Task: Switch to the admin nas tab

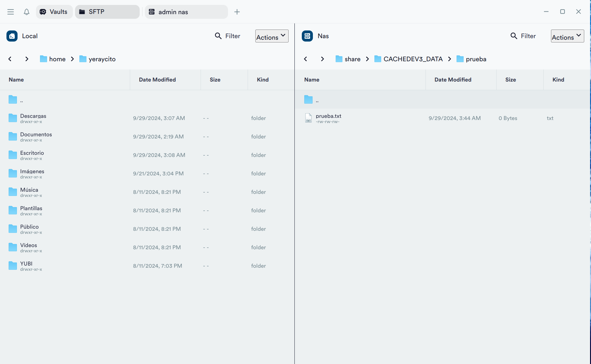Action: pyautogui.click(x=186, y=12)
